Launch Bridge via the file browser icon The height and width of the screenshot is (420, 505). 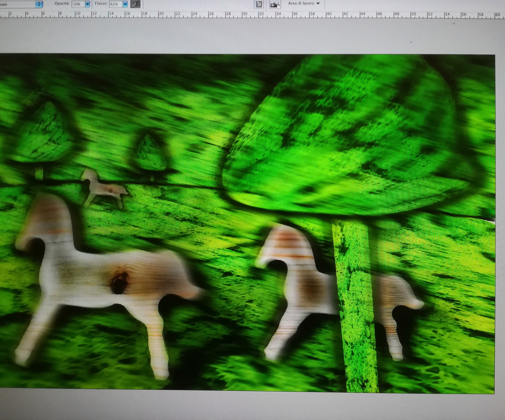point(275,4)
